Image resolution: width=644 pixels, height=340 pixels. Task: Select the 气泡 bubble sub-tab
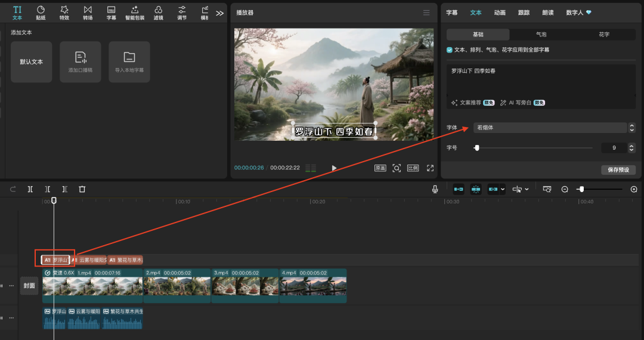pos(541,35)
